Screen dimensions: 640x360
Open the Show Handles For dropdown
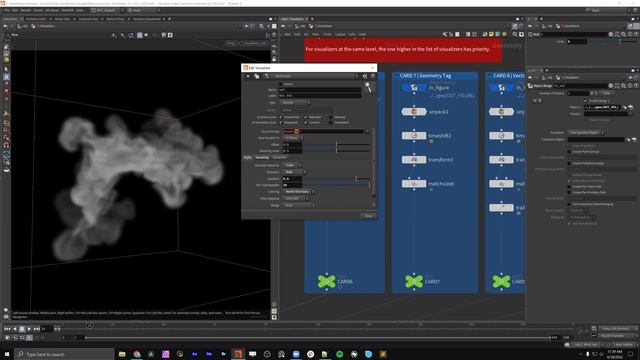pos(293,138)
